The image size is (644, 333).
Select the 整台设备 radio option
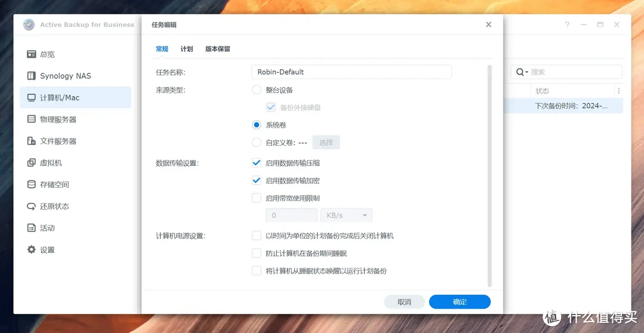click(256, 90)
